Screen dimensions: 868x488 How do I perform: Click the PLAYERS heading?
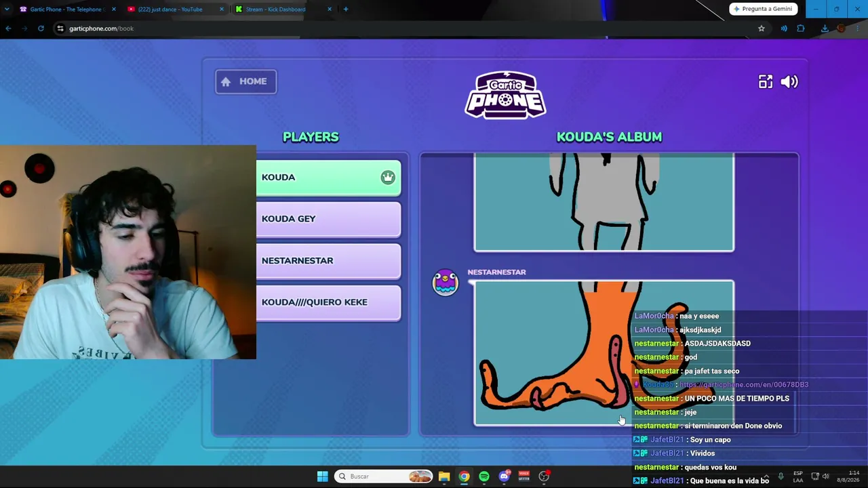[x=311, y=137]
